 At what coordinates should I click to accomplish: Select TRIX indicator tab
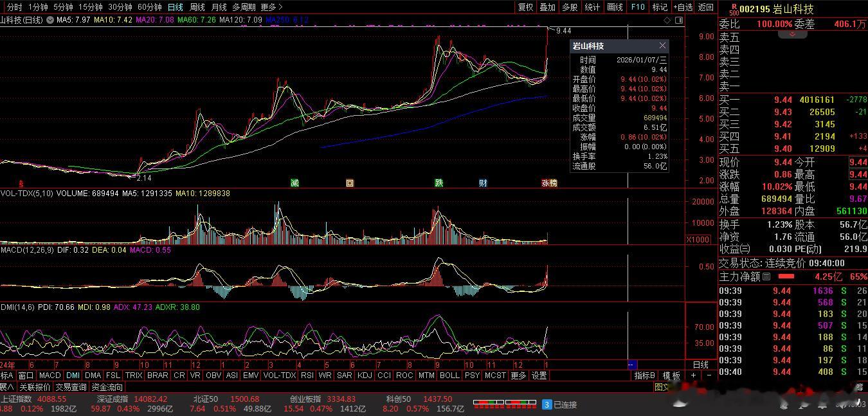coord(134,375)
